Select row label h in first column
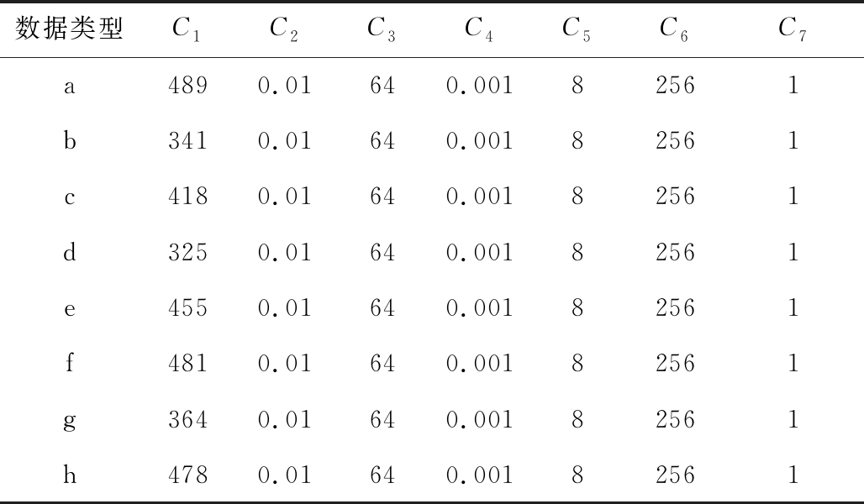 pos(70,475)
